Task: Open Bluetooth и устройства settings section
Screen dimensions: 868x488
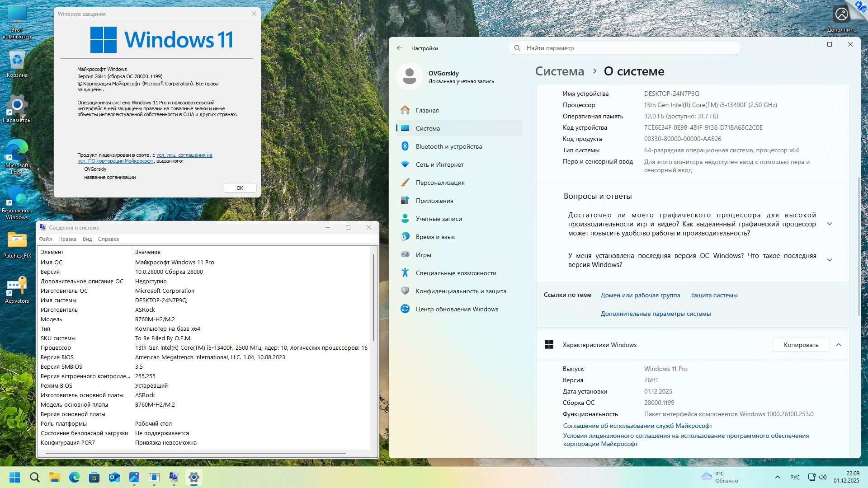Action: pyautogui.click(x=448, y=146)
